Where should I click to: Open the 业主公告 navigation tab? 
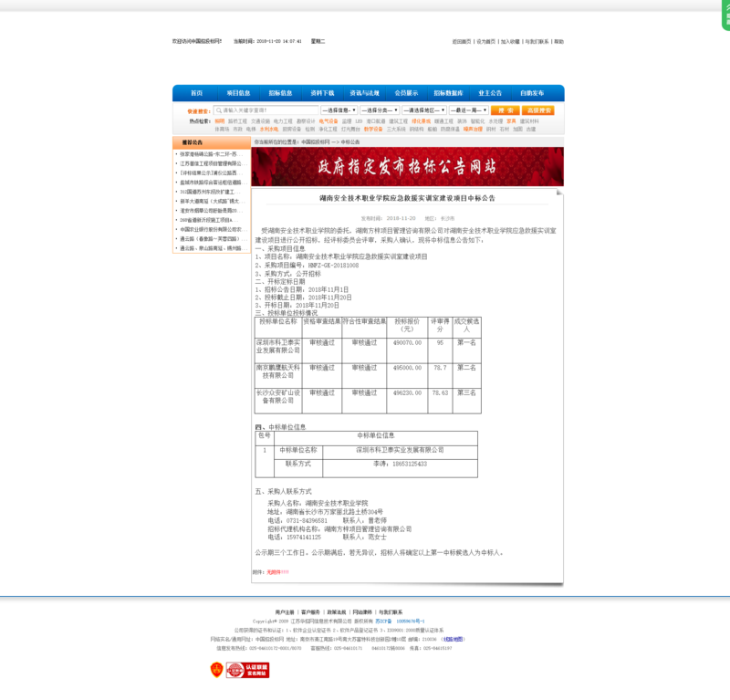pyautogui.click(x=490, y=93)
